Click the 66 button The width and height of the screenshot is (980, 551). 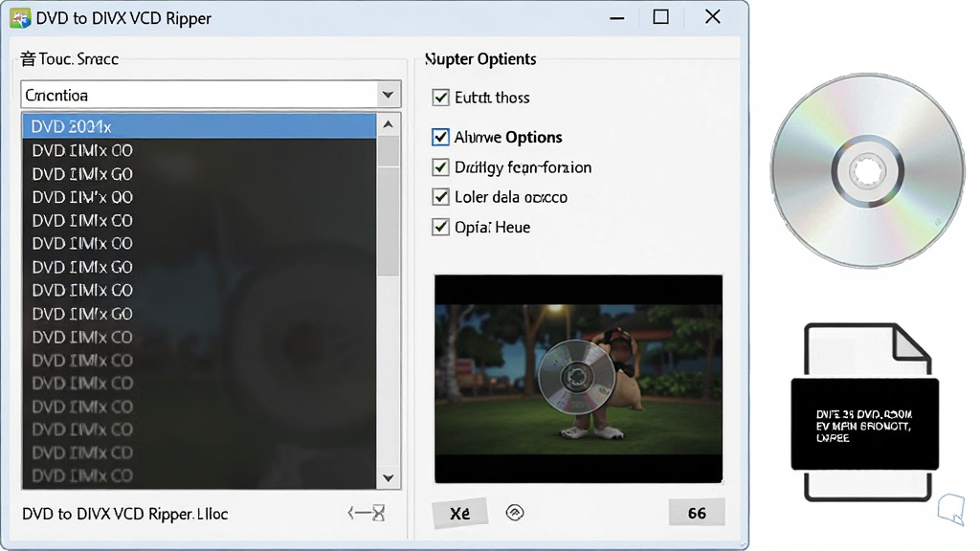(x=697, y=513)
